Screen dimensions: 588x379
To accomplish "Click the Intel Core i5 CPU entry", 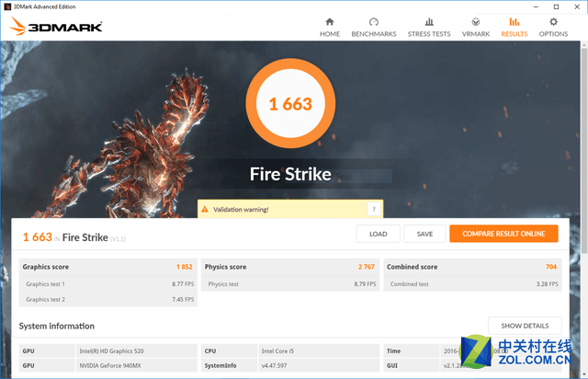I will (x=277, y=350).
